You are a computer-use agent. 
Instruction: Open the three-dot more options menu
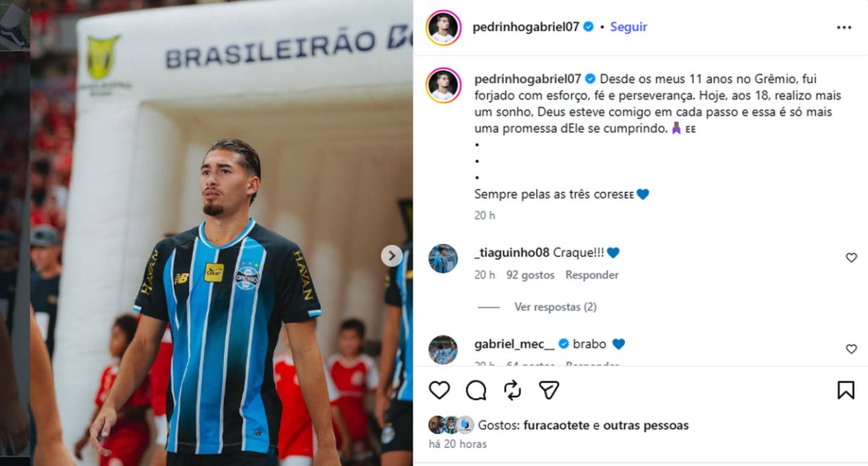tap(844, 27)
